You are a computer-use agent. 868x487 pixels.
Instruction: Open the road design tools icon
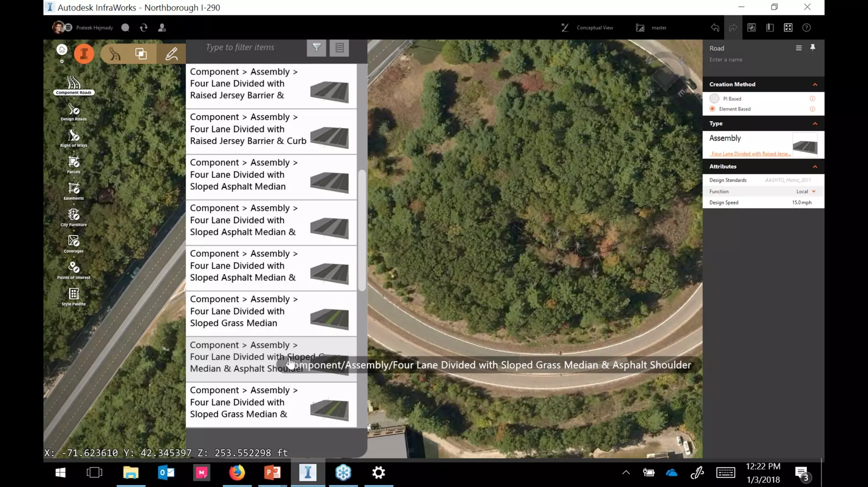[114, 54]
